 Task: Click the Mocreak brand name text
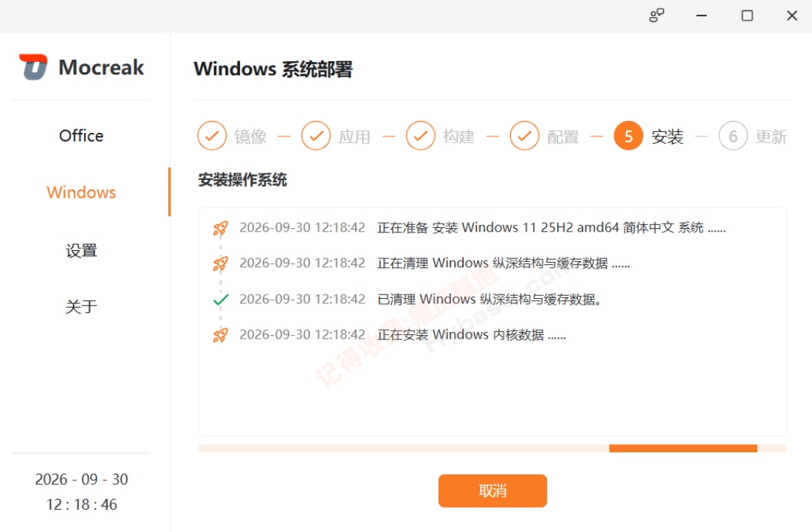click(x=101, y=67)
